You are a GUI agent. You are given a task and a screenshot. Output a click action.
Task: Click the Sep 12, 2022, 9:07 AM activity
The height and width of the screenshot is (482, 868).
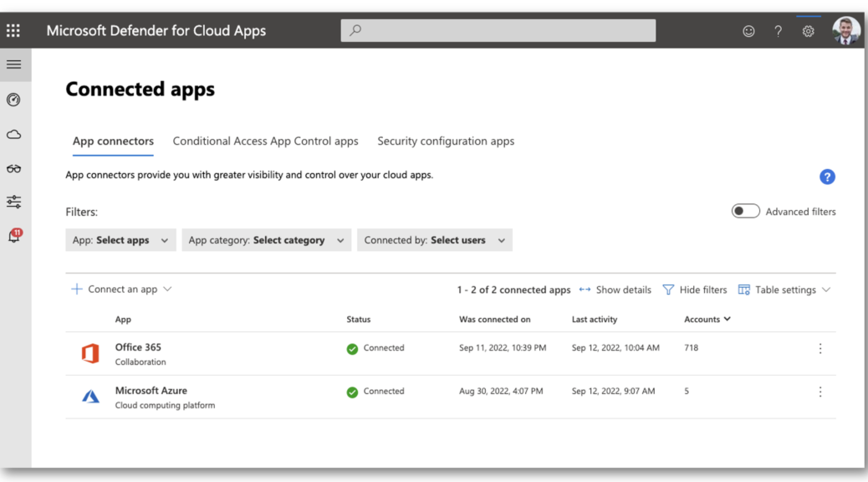click(613, 391)
